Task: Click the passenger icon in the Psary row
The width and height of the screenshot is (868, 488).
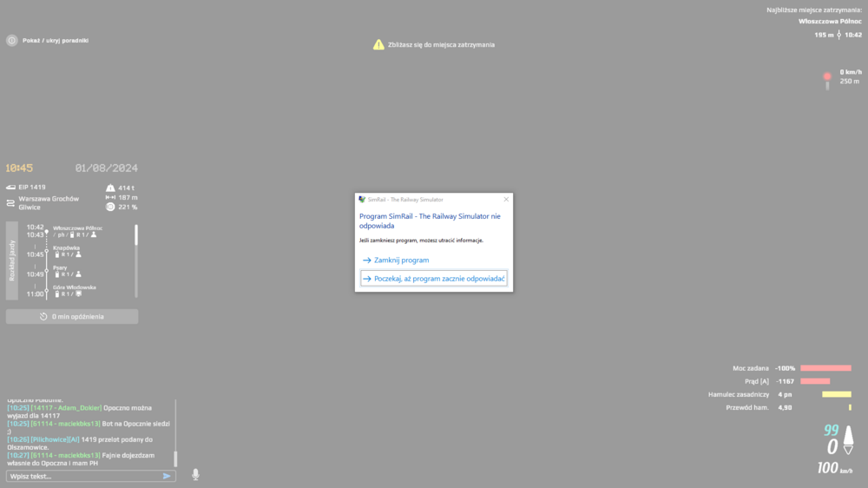Action: point(78,274)
